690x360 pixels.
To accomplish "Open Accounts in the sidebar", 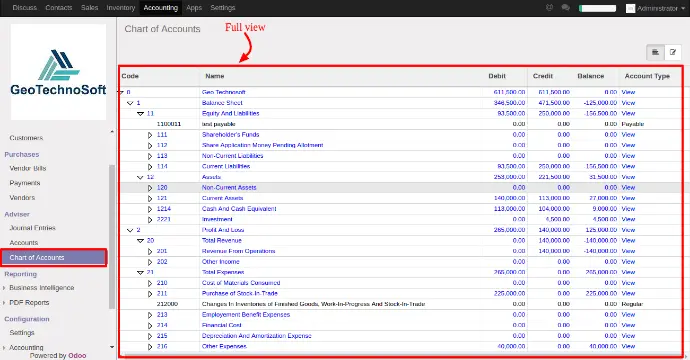I will tap(24, 242).
